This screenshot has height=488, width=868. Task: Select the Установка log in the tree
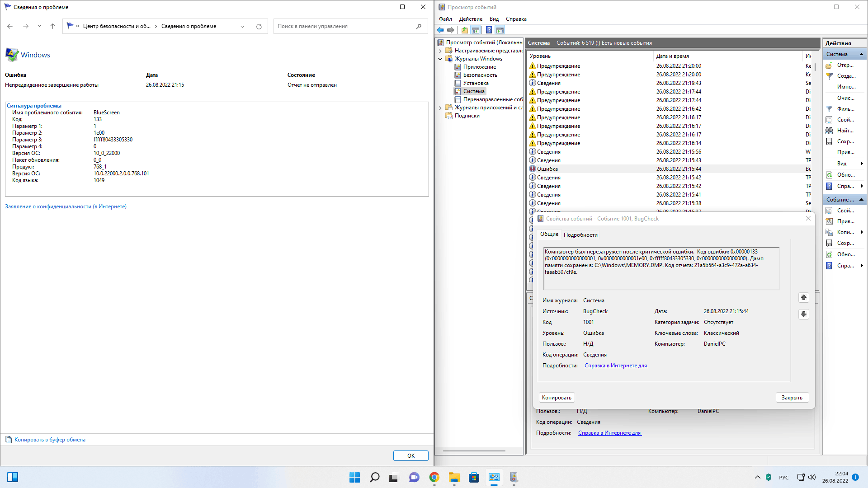point(476,83)
